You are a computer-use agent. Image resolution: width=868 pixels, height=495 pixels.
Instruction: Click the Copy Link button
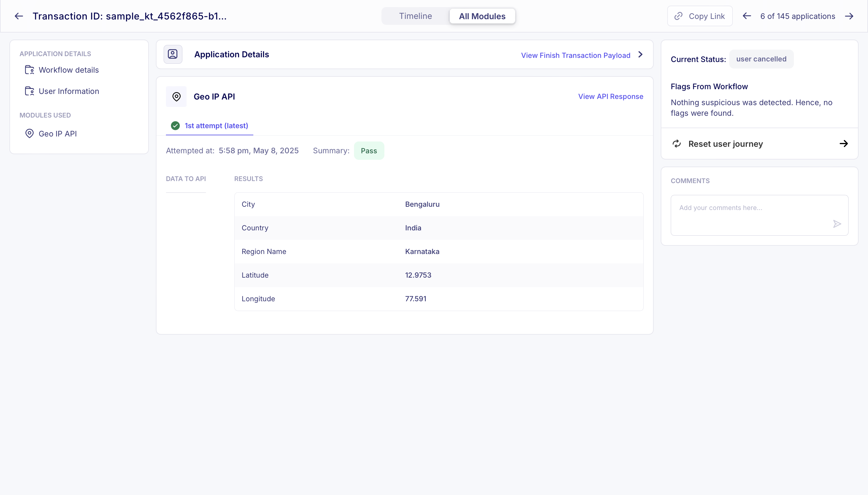(699, 16)
